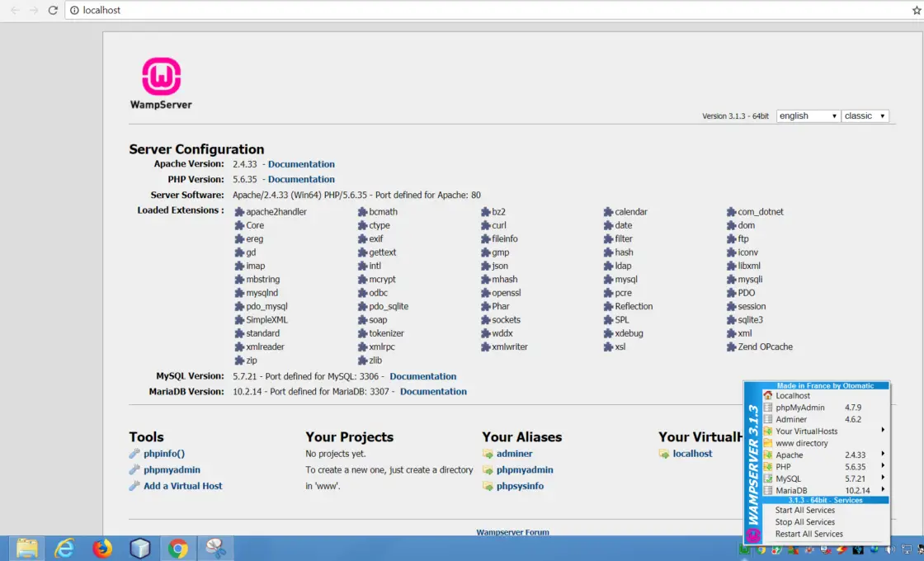The width and height of the screenshot is (924, 561).
Task: Choose Restart All Services
Action: (x=808, y=534)
